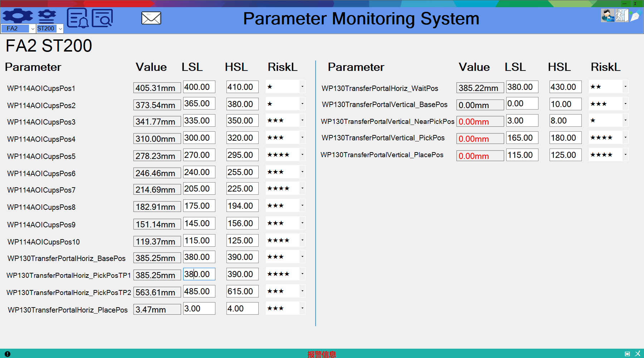The width and height of the screenshot is (644, 358).
Task: Open RiskL dropdown for WP114AOICupsPos3
Action: 302,120
